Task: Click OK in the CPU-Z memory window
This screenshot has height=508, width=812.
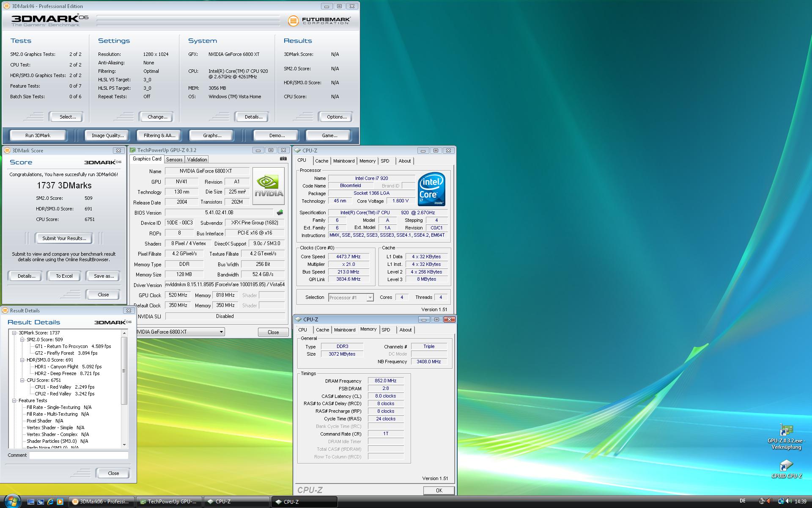Action: [439, 490]
